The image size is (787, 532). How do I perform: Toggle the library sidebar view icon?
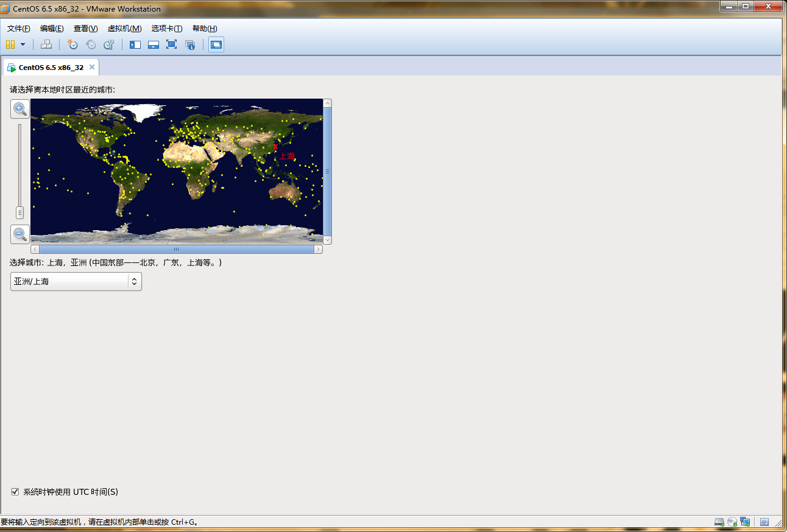[135, 44]
